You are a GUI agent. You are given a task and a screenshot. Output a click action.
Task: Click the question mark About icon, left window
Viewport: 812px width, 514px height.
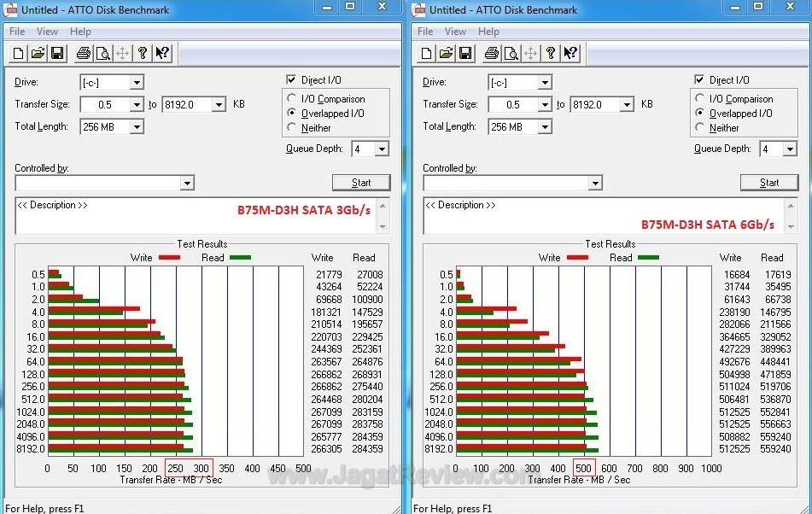point(143,54)
